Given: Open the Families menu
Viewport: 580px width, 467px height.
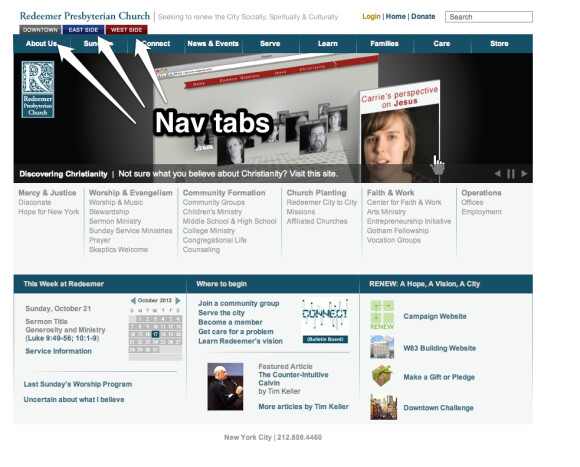Looking at the screenshot, I should tap(384, 44).
